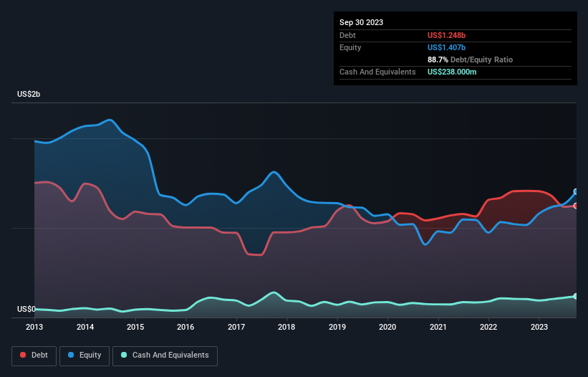Click the teal Cash endpoint marker at Sep 2023
This screenshot has width=588, height=377.
(x=576, y=296)
